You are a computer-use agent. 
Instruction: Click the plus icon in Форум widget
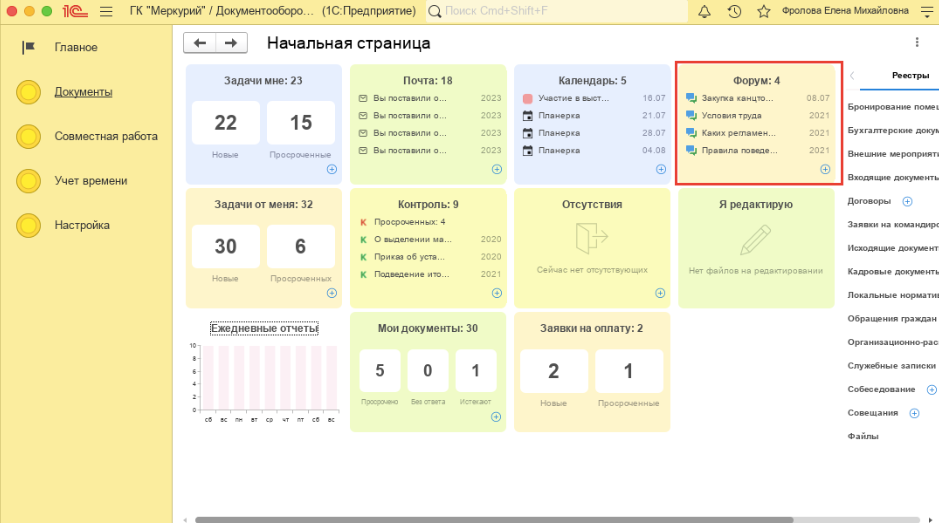(x=825, y=169)
